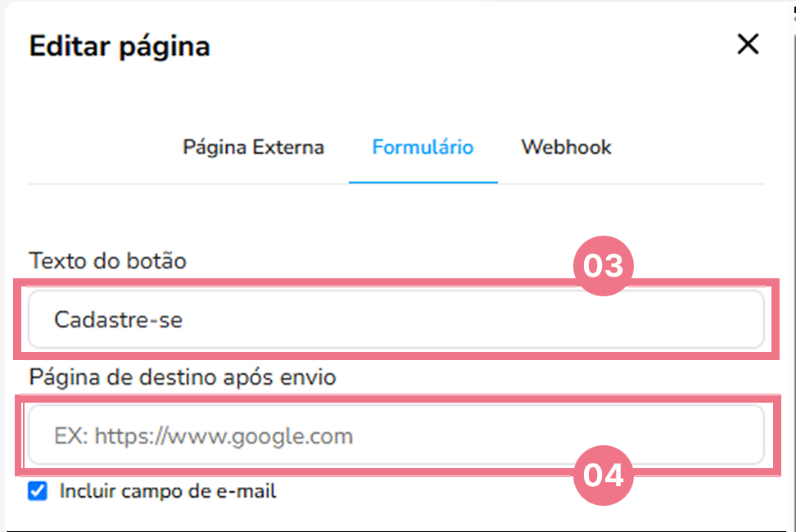Viewport: 796px width, 532px height.
Task: Open the Webhook tab
Action: click(x=566, y=147)
